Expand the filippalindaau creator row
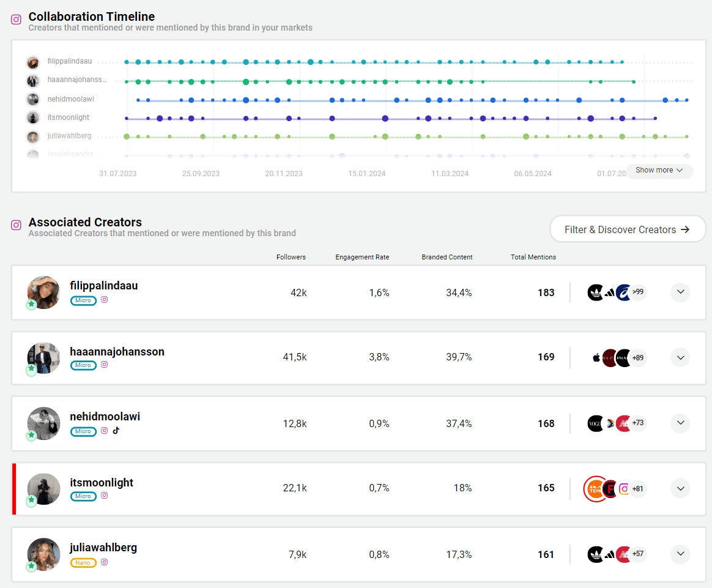712x588 pixels. pos(680,292)
